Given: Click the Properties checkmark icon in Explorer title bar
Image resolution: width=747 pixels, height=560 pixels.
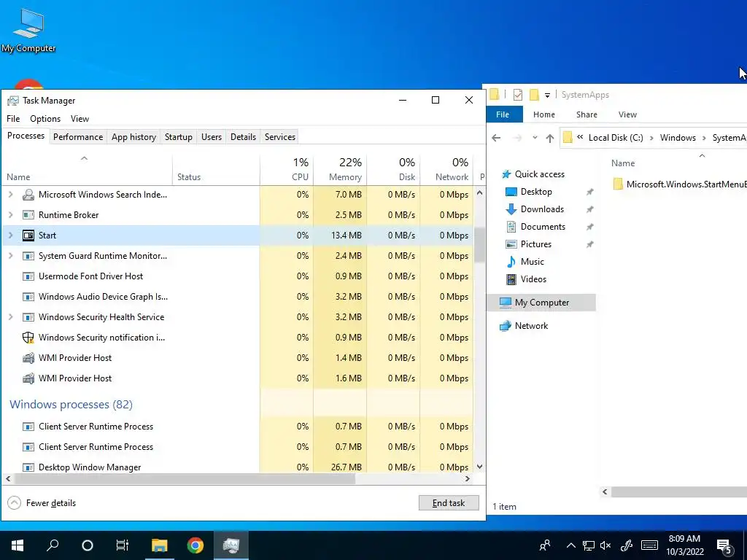Looking at the screenshot, I should pyautogui.click(x=518, y=95).
